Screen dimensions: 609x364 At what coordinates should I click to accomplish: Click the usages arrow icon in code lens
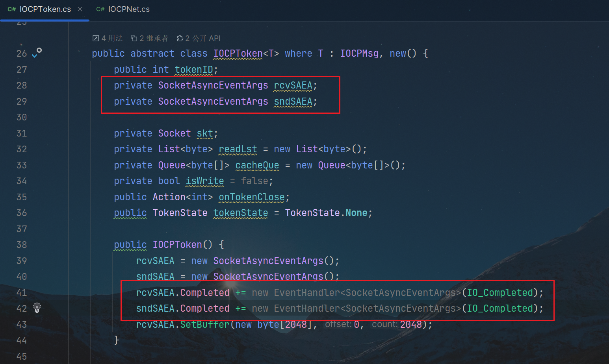(96, 38)
